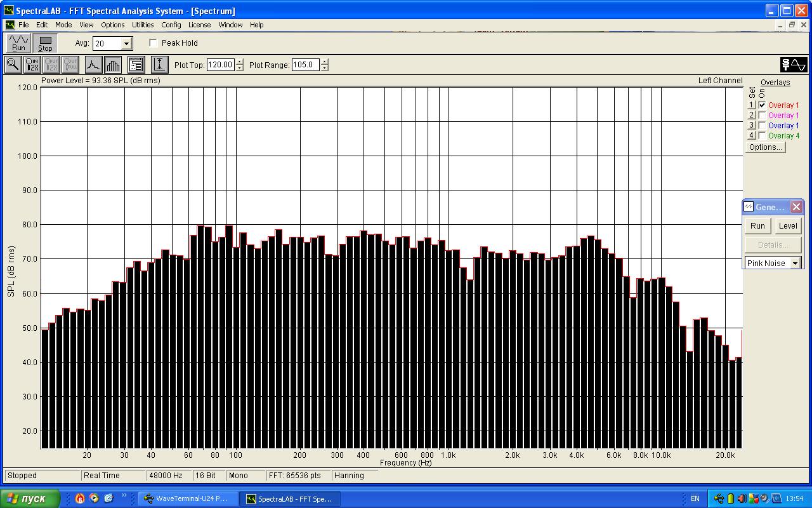
Task: Switch to line graph plot style
Action: (93, 64)
